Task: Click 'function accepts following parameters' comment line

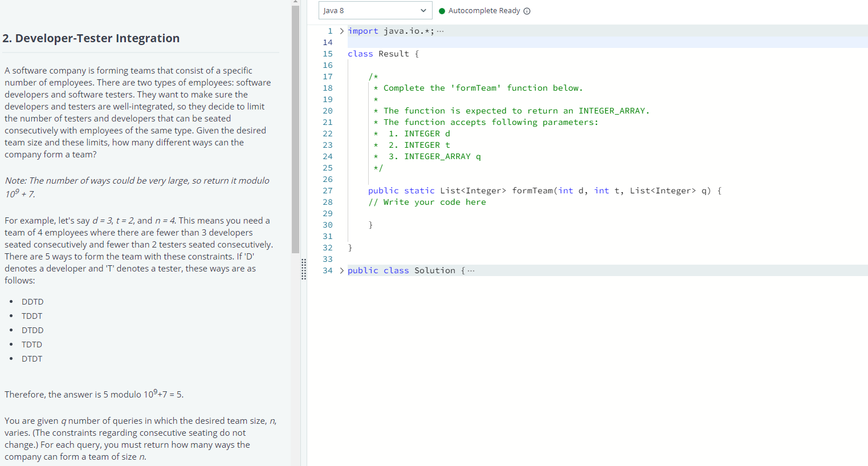Action: tap(486, 122)
